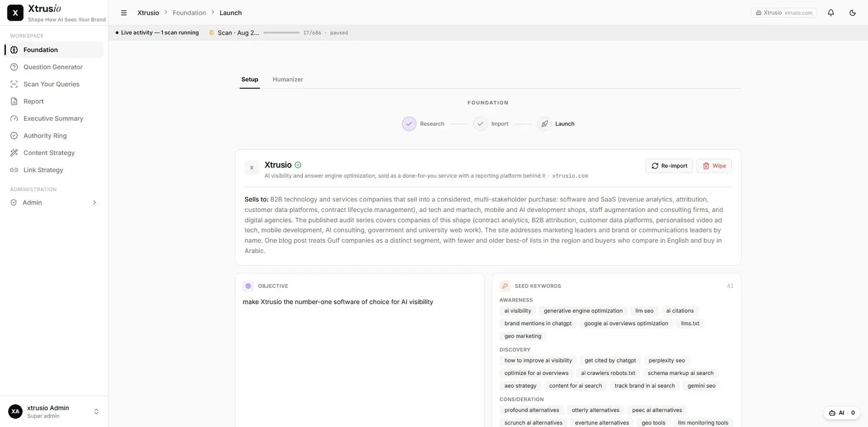The width and height of the screenshot is (868, 427).
Task: Click the Launch step rocket icon
Action: click(544, 124)
